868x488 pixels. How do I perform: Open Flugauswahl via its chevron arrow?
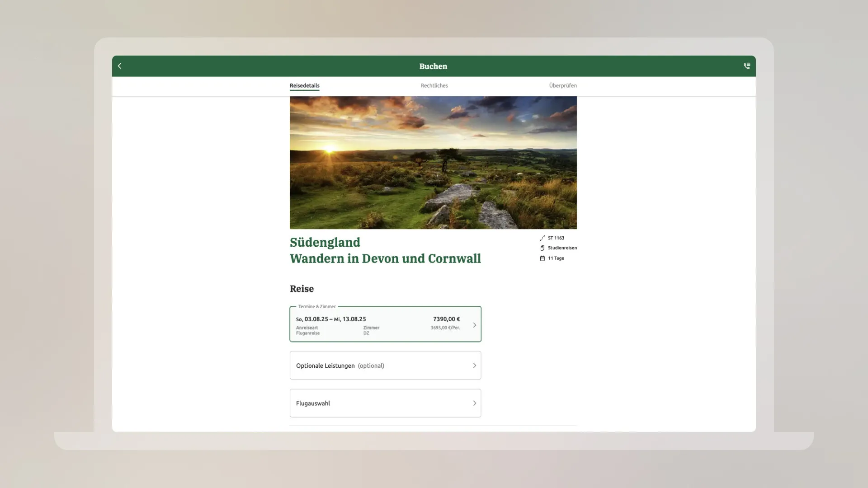pyautogui.click(x=474, y=403)
